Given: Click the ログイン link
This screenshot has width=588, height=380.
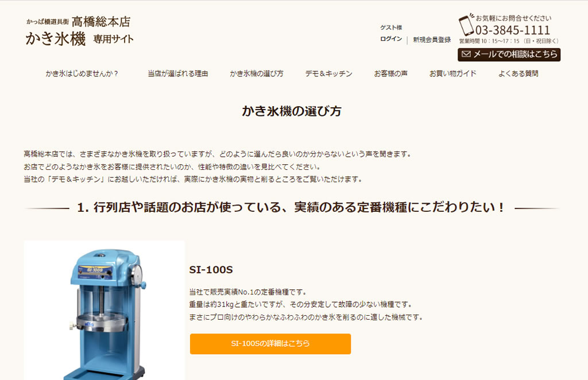Looking at the screenshot, I should [390, 39].
